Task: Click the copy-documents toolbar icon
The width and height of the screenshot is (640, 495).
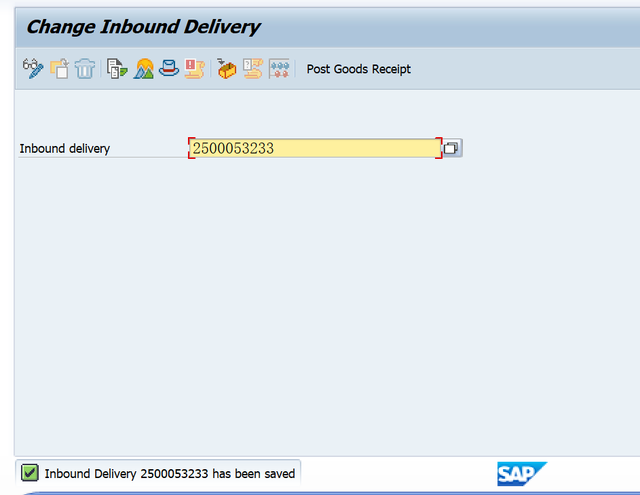Action: click(60, 69)
